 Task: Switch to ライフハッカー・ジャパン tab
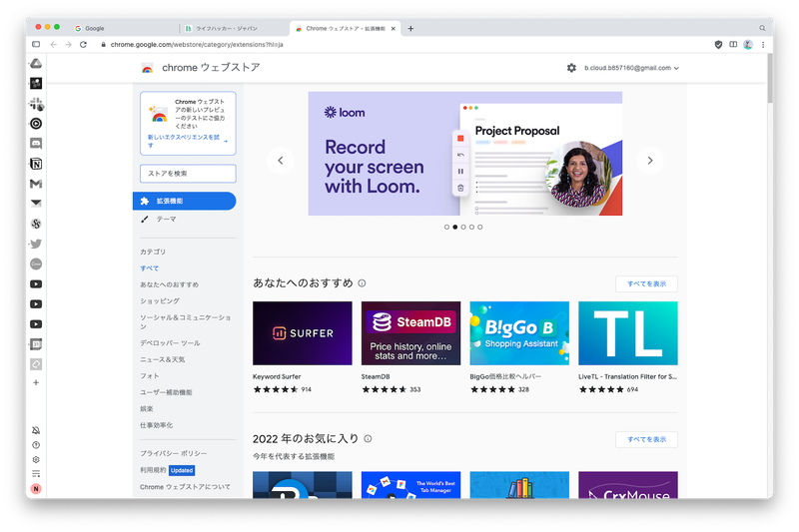[235, 29]
